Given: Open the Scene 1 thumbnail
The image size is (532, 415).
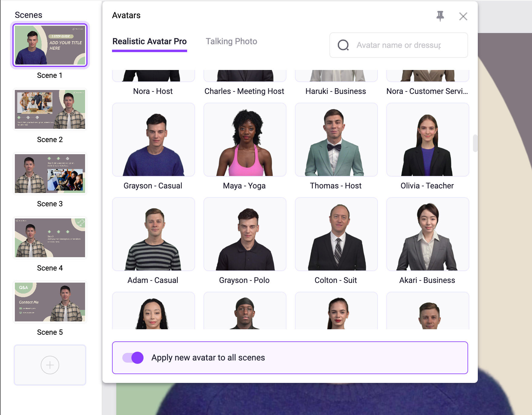Looking at the screenshot, I should pyautogui.click(x=50, y=45).
